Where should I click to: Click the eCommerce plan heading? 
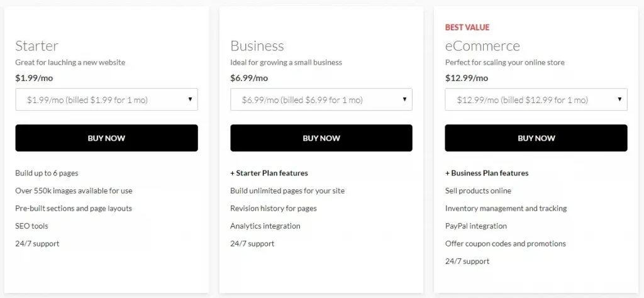482,45
